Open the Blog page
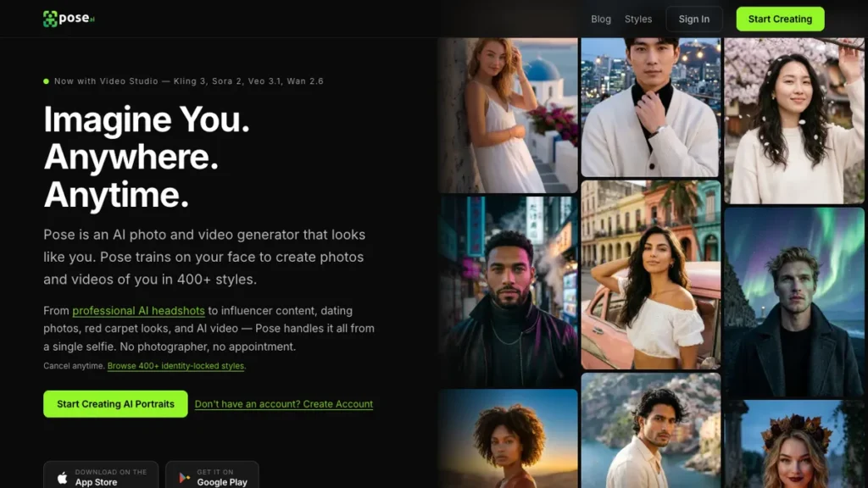Viewport: 868px width, 488px height. [601, 19]
